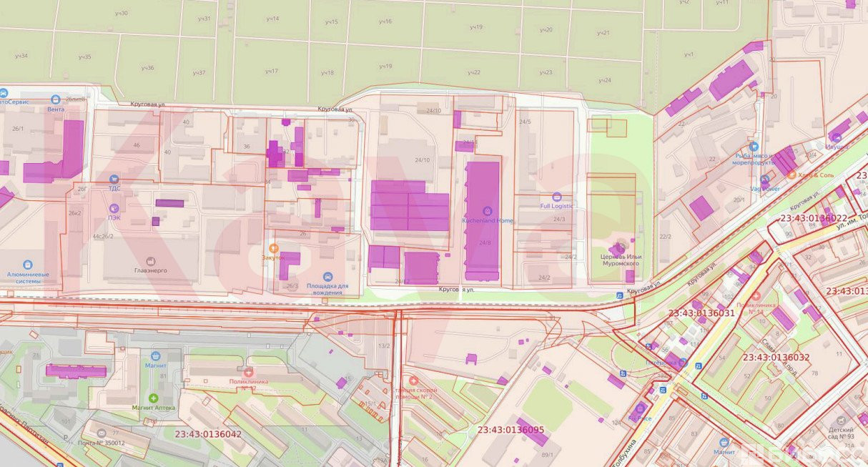Click the ТДС shop cart icon
The height and width of the screenshot is (467, 868).
click(114, 179)
